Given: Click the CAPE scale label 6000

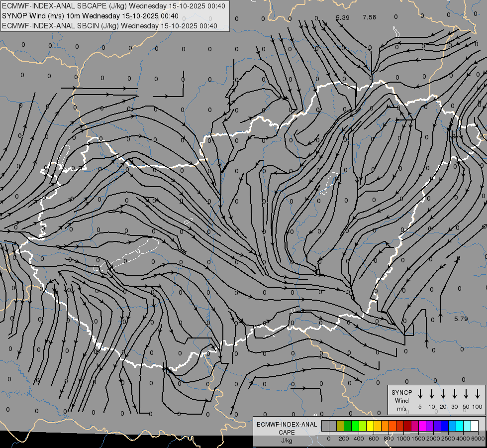Looking at the screenshot, I should coord(478,439).
